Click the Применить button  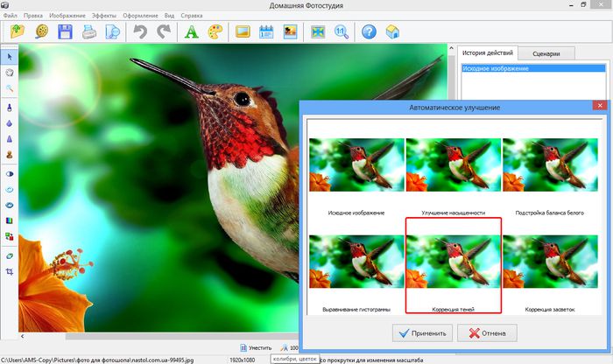[x=422, y=333]
